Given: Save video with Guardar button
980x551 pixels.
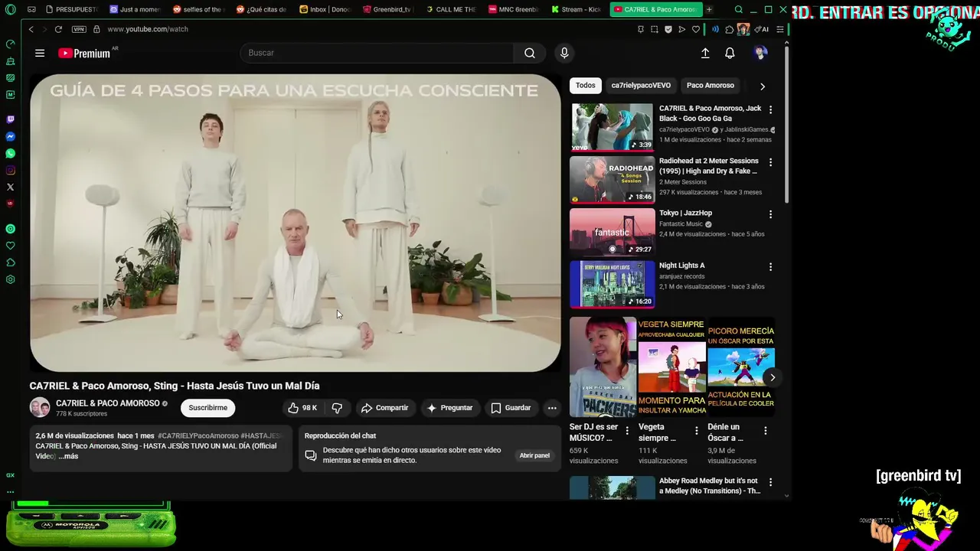Looking at the screenshot, I should tap(511, 408).
